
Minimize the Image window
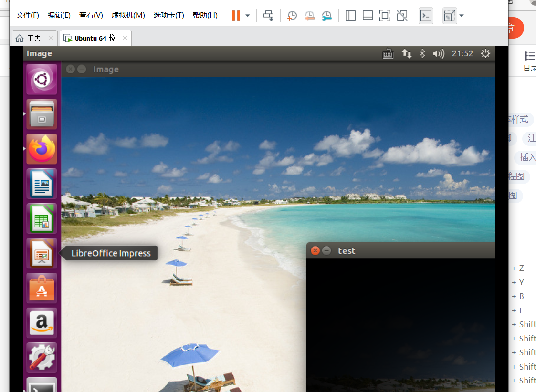click(x=82, y=69)
